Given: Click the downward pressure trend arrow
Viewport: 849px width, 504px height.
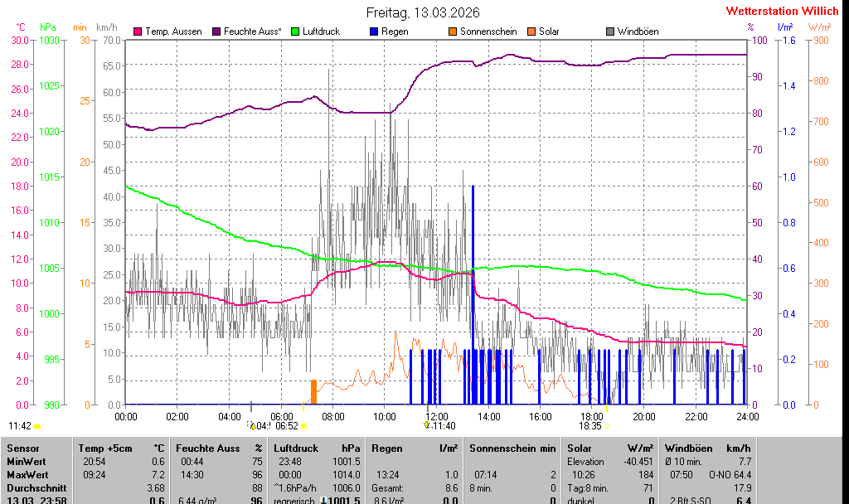Looking at the screenshot, I should click(x=324, y=501).
